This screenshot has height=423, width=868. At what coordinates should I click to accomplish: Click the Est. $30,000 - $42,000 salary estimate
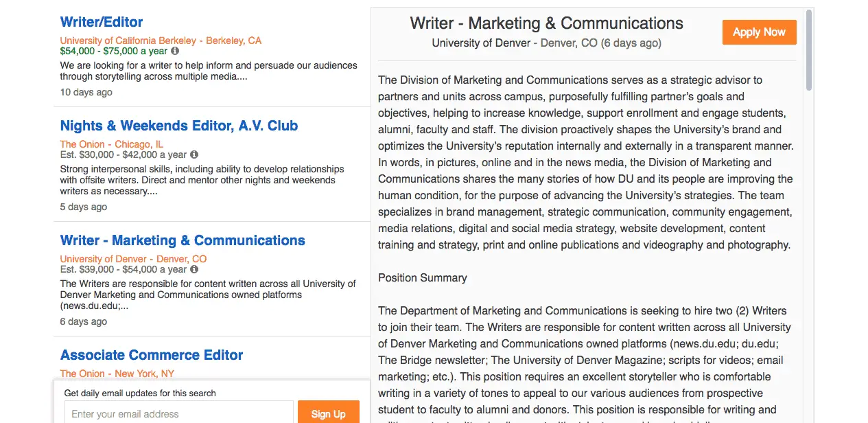coord(124,155)
